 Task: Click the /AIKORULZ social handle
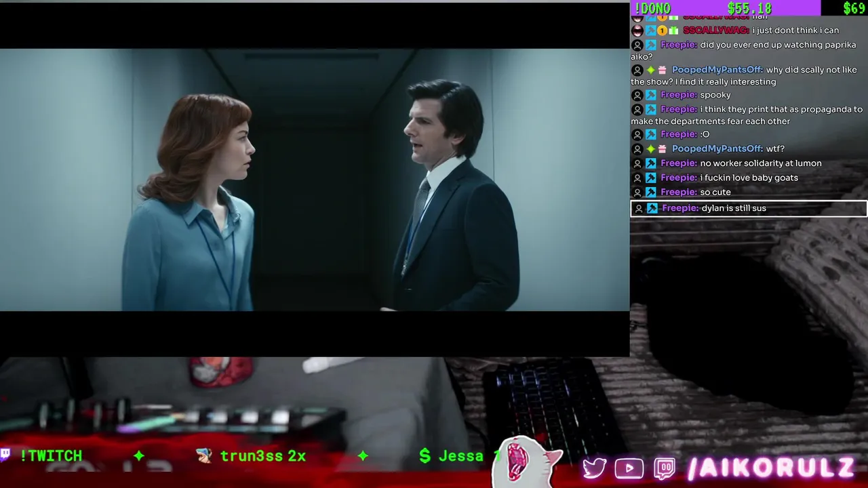point(772,468)
